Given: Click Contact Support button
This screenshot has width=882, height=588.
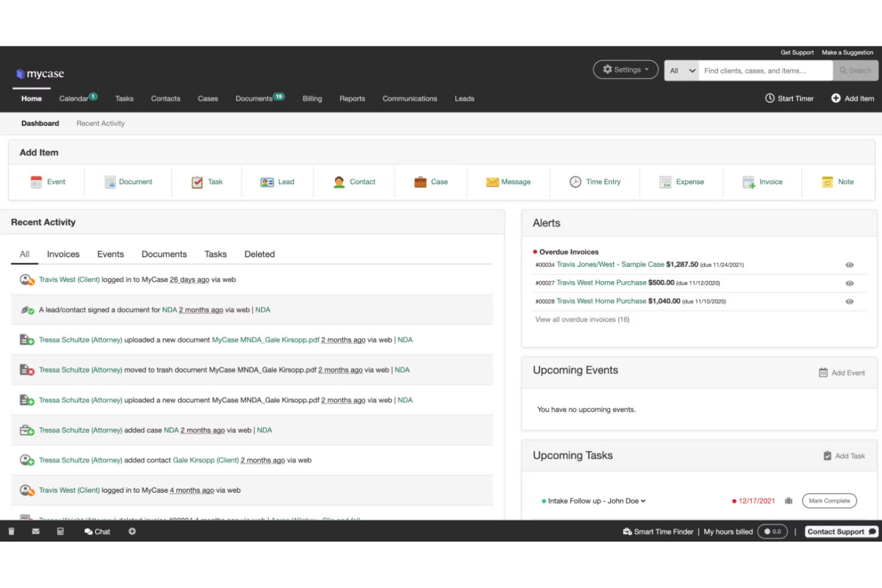Looking at the screenshot, I should pyautogui.click(x=841, y=531).
